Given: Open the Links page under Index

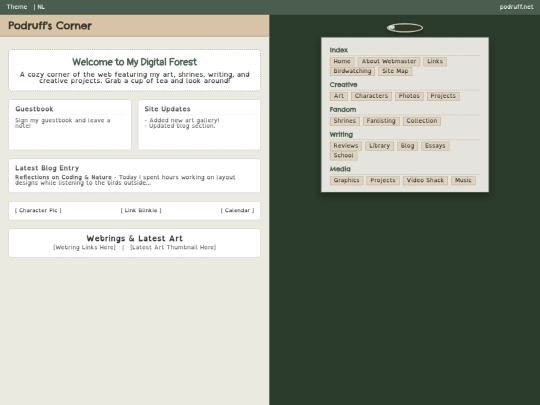Looking at the screenshot, I should coord(435,61).
